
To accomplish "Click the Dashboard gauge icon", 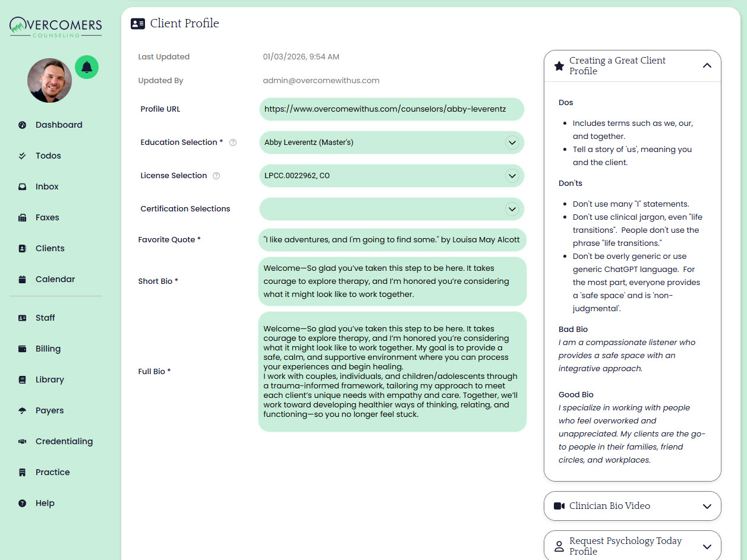I will 23,125.
